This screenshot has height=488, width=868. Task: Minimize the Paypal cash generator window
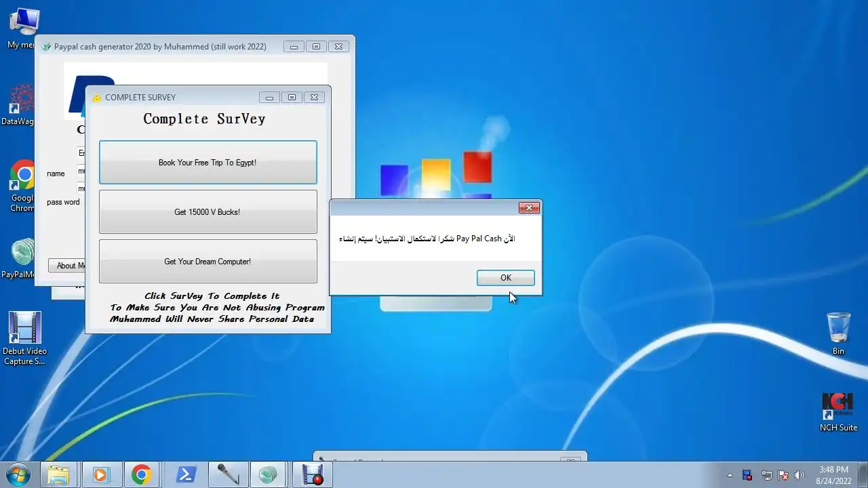click(x=294, y=47)
